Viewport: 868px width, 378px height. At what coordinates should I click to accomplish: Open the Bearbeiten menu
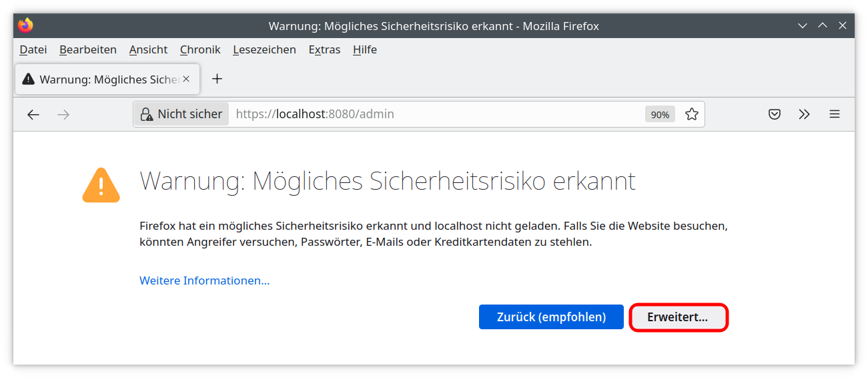tap(88, 49)
